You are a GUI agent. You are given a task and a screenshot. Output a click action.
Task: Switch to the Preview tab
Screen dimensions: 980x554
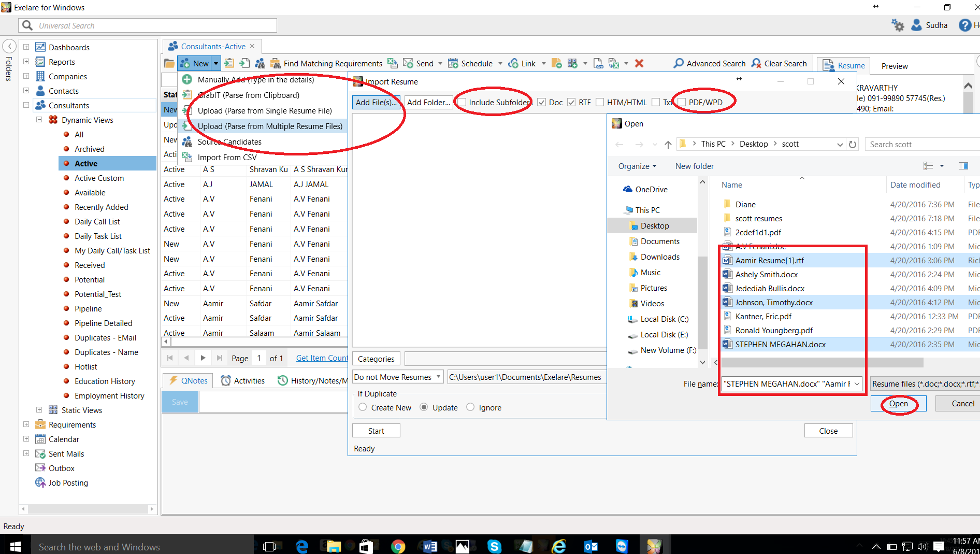pyautogui.click(x=895, y=66)
